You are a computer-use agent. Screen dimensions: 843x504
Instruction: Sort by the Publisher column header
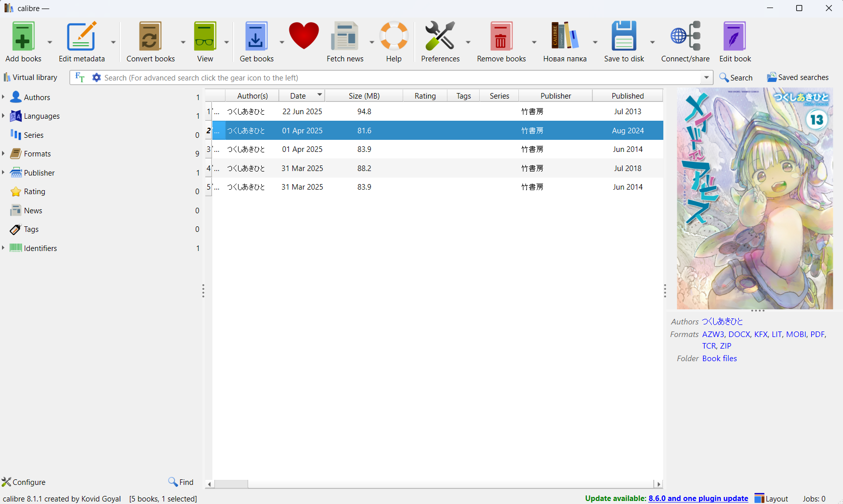tap(556, 96)
